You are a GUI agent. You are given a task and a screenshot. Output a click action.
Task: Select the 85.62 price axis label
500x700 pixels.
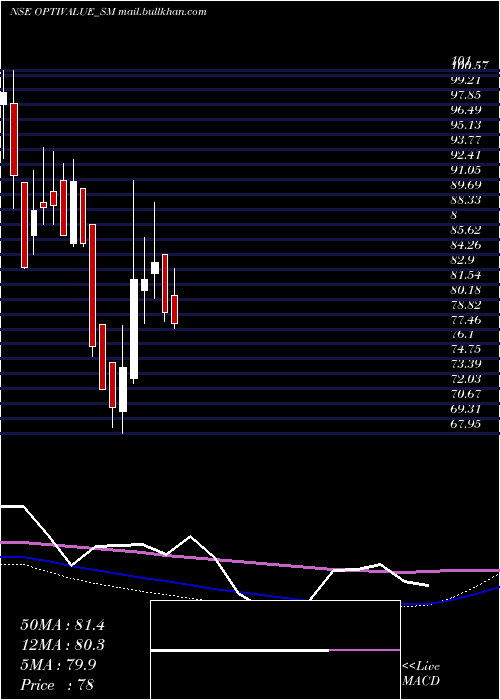click(467, 230)
